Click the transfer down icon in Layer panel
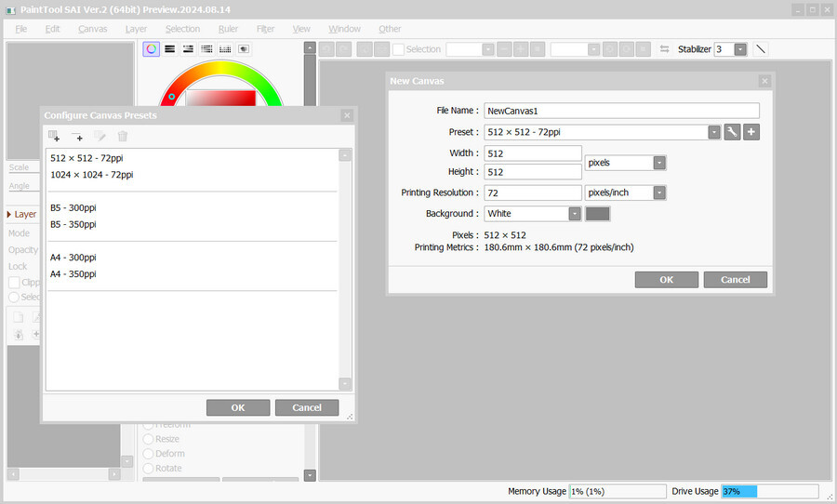The image size is (837, 504). 19,335
